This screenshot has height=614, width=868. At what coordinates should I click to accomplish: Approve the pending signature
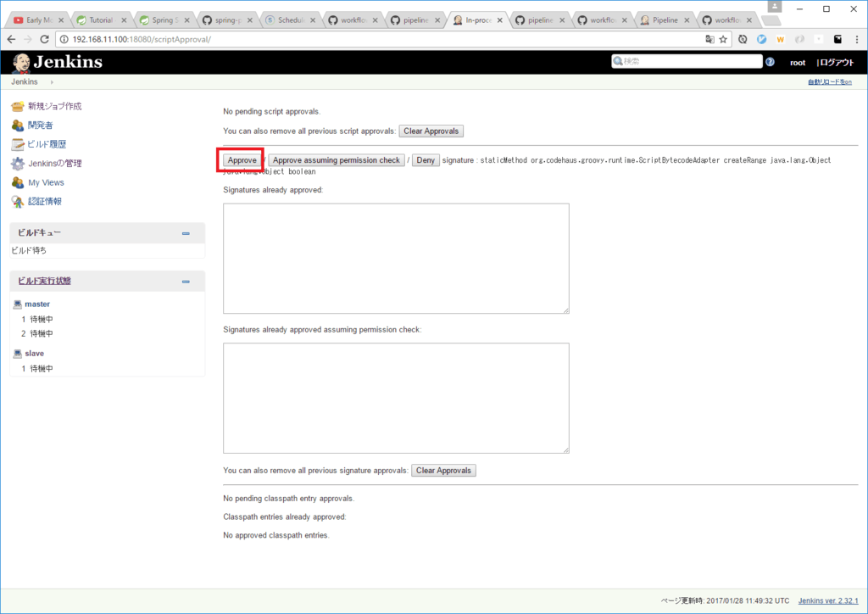[x=242, y=160]
